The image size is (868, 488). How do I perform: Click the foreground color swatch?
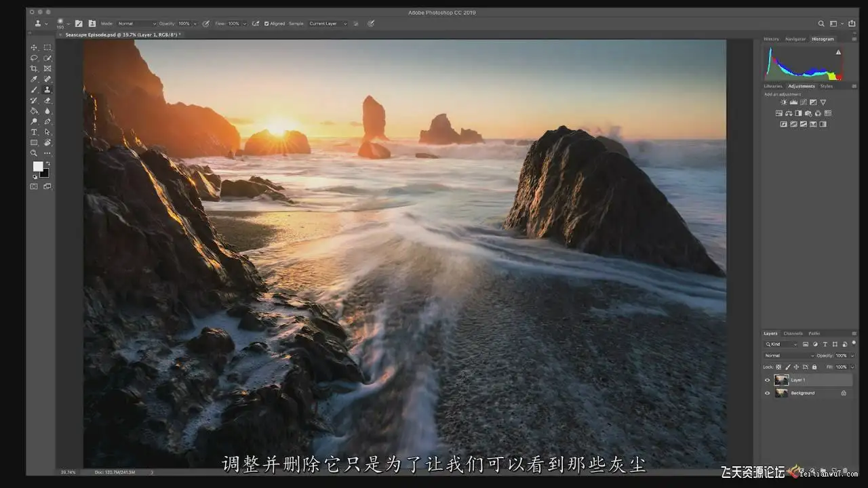coord(38,167)
